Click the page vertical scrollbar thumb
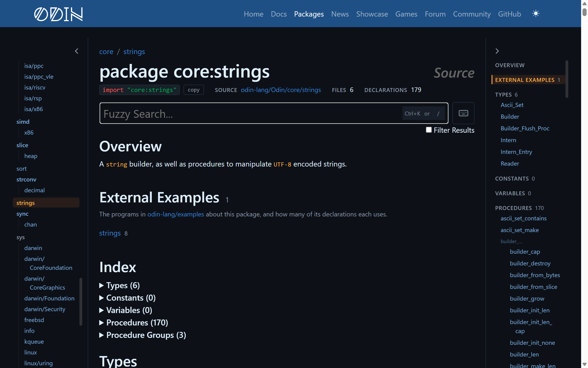Viewport: 588px width, 368px height. click(585, 12)
